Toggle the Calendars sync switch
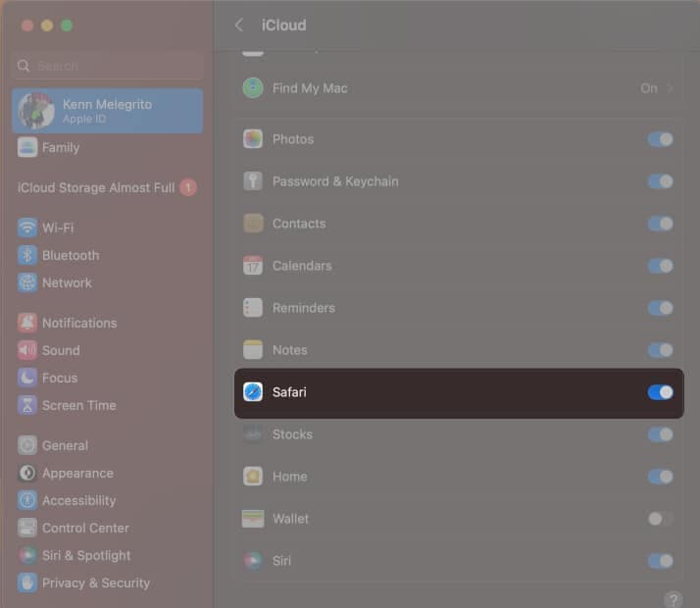Image resolution: width=700 pixels, height=608 pixels. point(660,266)
